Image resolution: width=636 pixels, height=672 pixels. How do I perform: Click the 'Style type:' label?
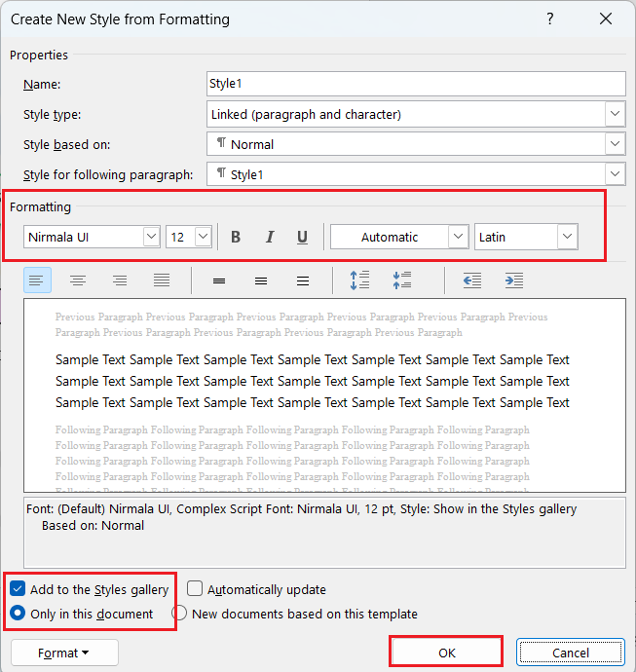coord(52,115)
